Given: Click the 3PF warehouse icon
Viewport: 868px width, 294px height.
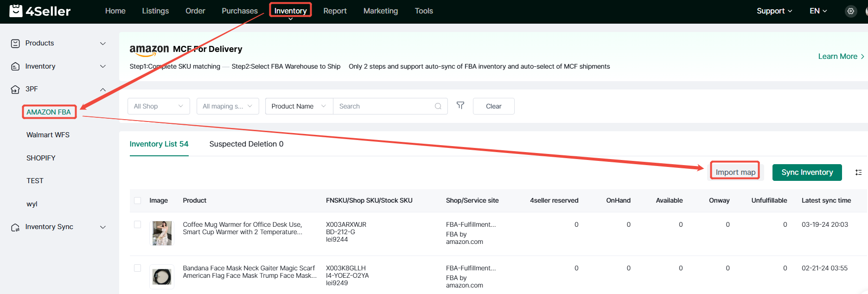Looking at the screenshot, I should pos(15,89).
